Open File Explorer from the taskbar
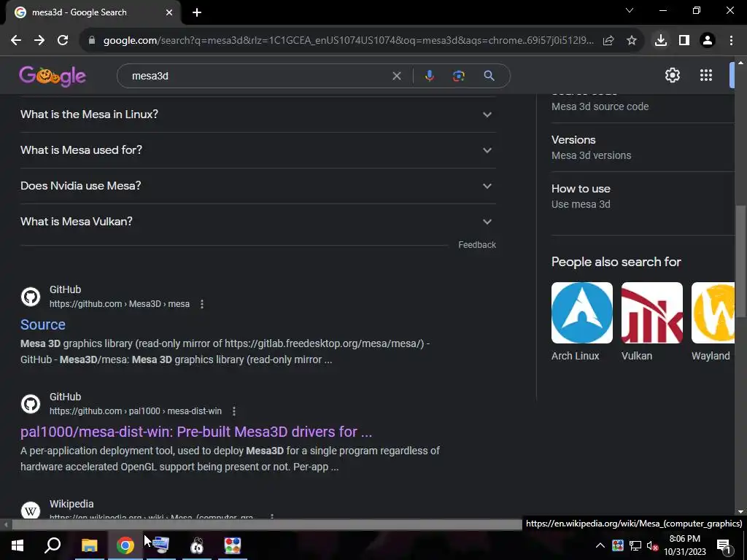Image resolution: width=747 pixels, height=560 pixels. (x=89, y=545)
